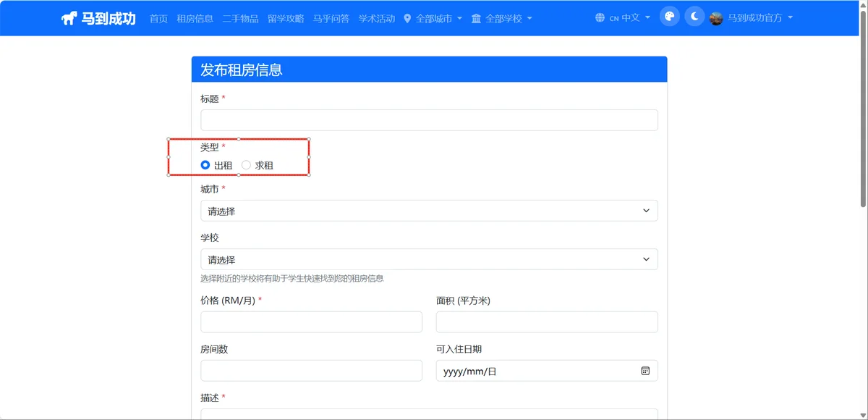Open 二手物品 nav item
Screen dimensions: 868x420
coord(240,18)
